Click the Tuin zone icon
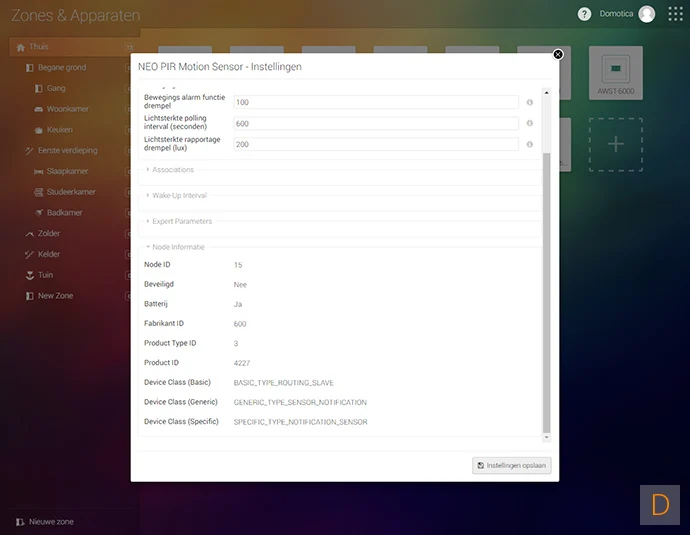Viewport: 690px width, 535px height. [x=29, y=275]
